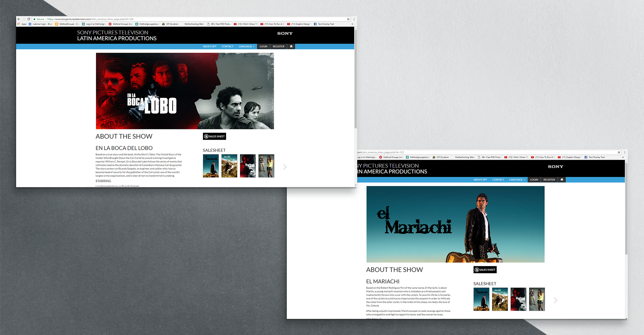Open Metastasis salesheet thumbnail in right window
Screen dimensions: 644x335
point(500,299)
